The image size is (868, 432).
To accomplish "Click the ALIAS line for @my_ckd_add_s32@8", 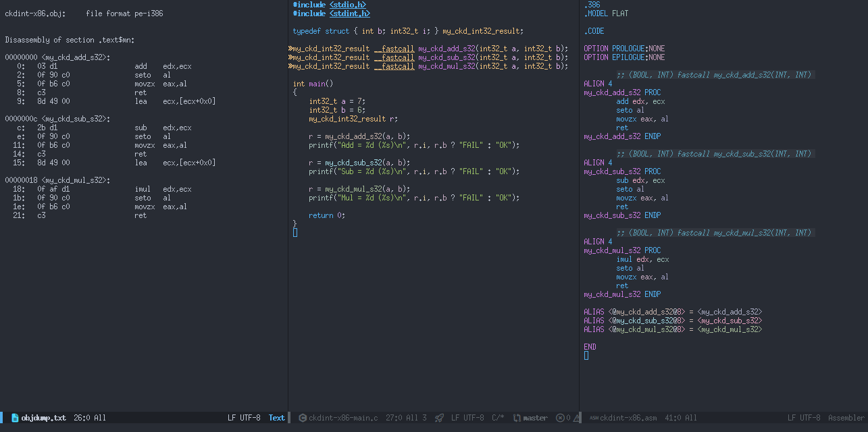I will 673,312.
